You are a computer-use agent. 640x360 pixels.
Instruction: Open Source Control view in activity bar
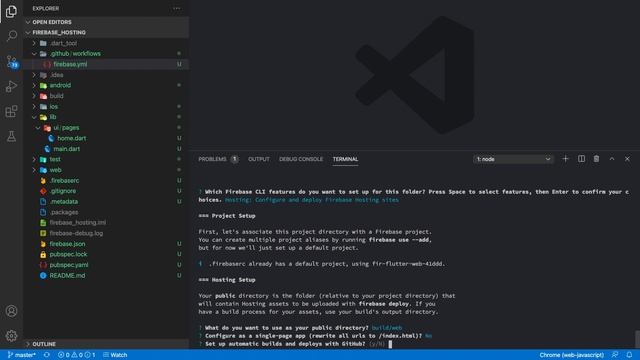11,62
